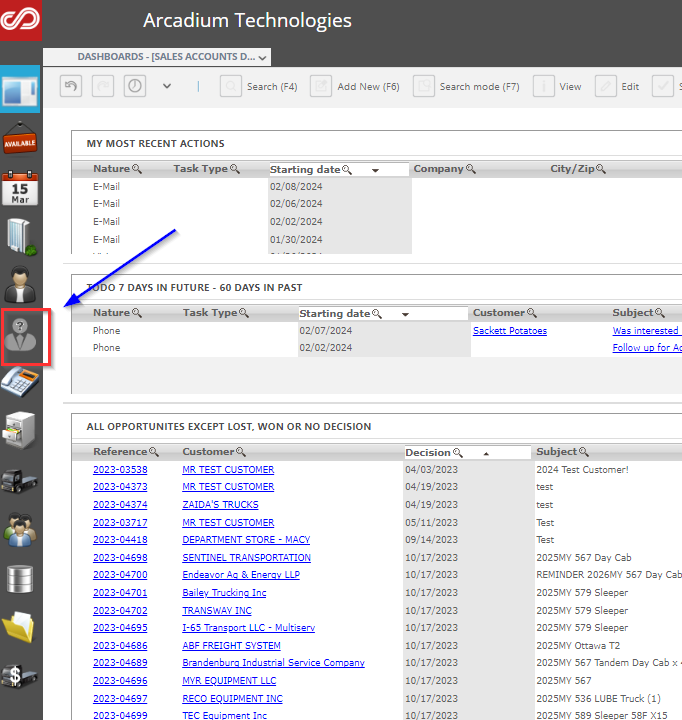Open TRANSWAY INC customer link
The image size is (682, 720).
click(x=217, y=611)
